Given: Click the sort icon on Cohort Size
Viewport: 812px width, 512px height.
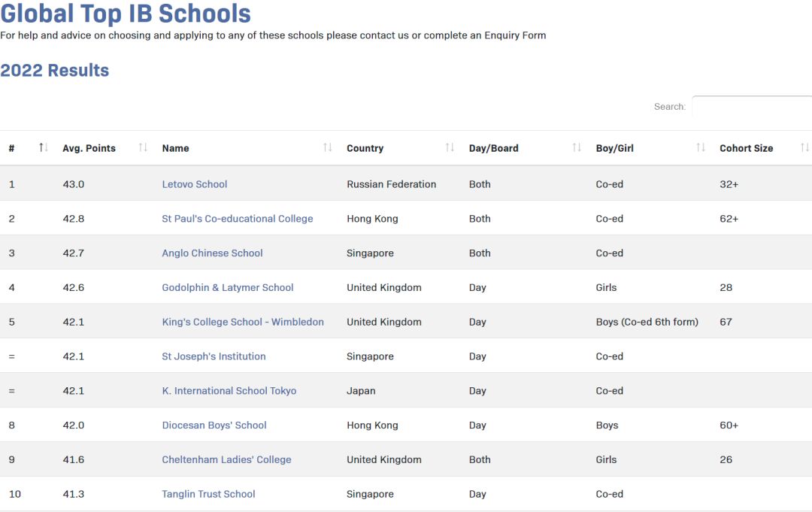Looking at the screenshot, I should pos(803,147).
